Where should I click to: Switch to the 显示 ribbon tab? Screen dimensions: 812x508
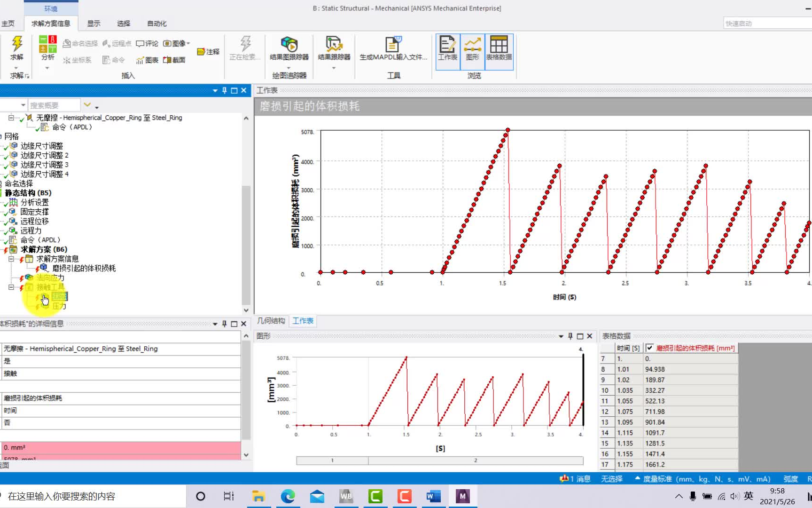click(94, 24)
